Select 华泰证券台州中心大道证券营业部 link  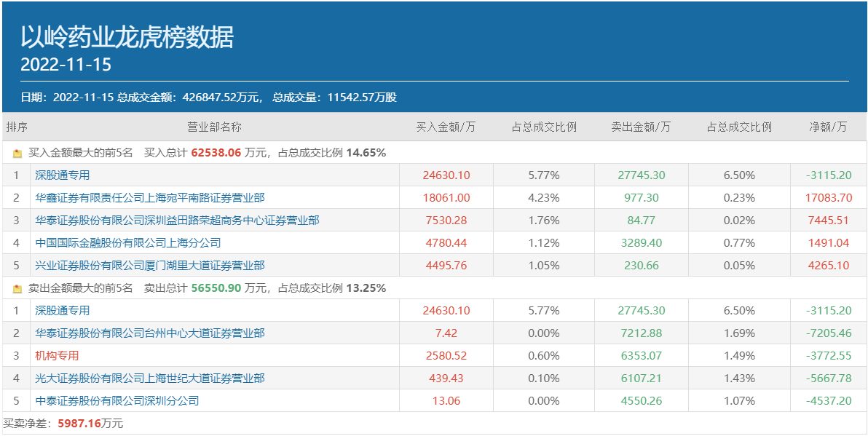tap(149, 333)
